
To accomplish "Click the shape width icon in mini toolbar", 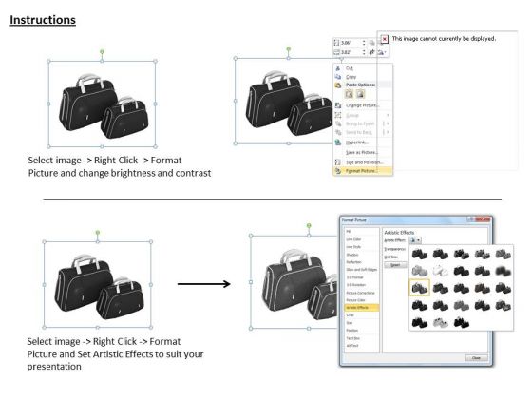I will [336, 52].
